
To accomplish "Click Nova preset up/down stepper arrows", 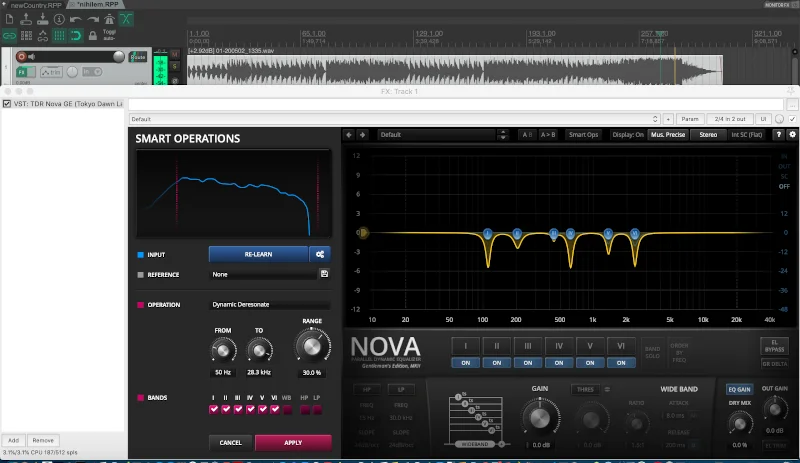I will (x=503, y=135).
